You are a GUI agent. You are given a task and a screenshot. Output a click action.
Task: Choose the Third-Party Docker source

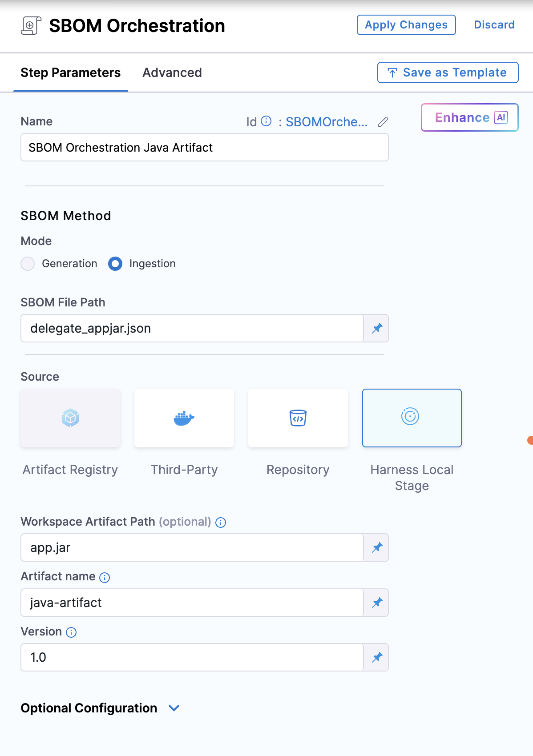coord(184,418)
